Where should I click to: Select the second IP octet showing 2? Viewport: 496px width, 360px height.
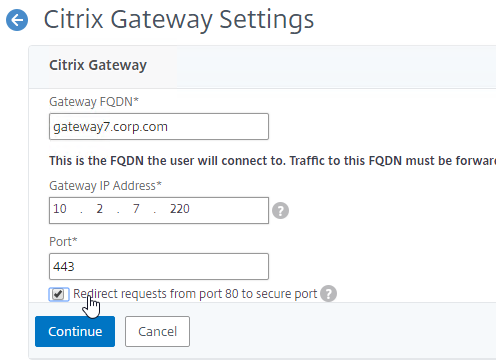coord(100,209)
